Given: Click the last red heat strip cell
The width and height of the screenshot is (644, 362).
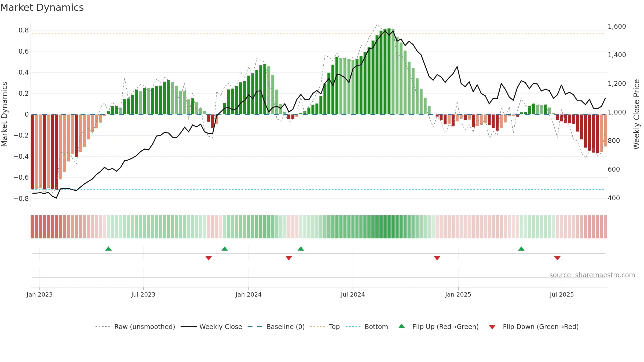Looking at the screenshot, I should coord(605,227).
